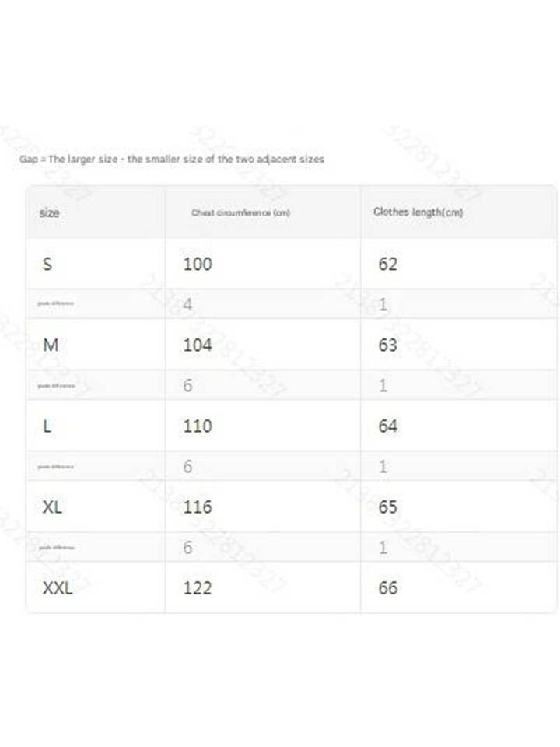Click the M size row label
The height and width of the screenshot is (747, 560).
(x=50, y=345)
